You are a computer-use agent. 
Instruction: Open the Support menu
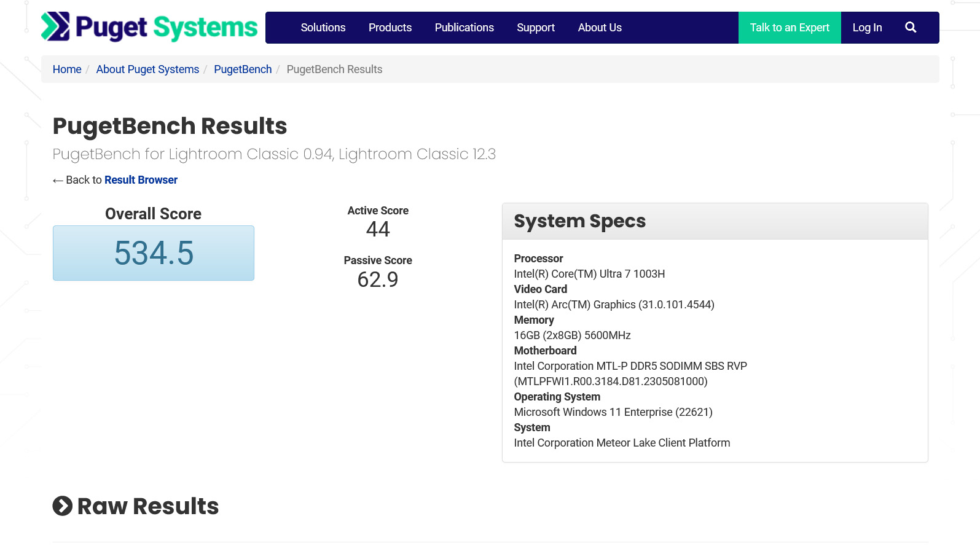(x=536, y=28)
